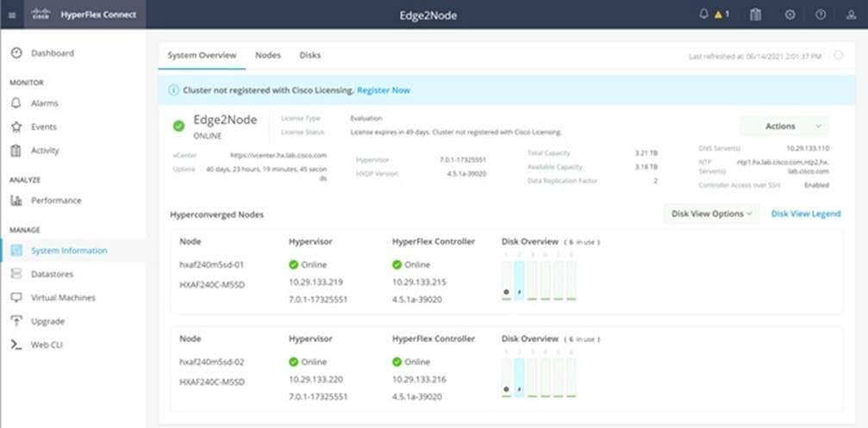
Task: Select disk slot 1 of hxaf240m5sd-02
Action: [x=506, y=378]
